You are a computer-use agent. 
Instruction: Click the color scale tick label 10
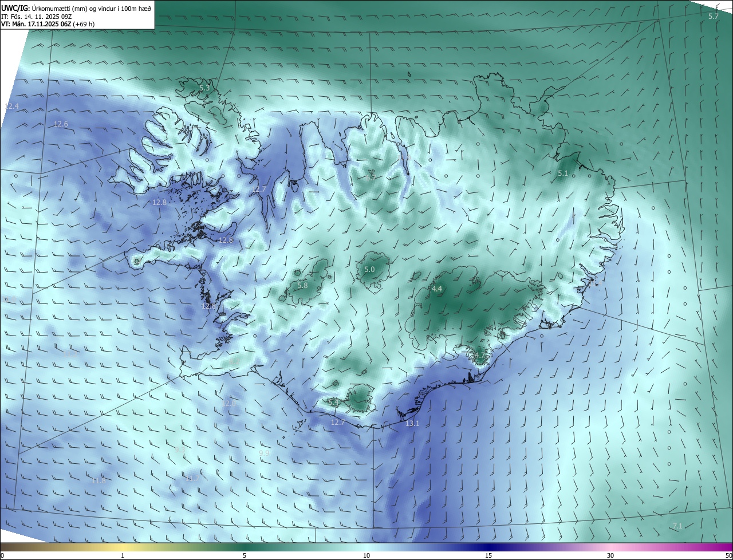366,556
